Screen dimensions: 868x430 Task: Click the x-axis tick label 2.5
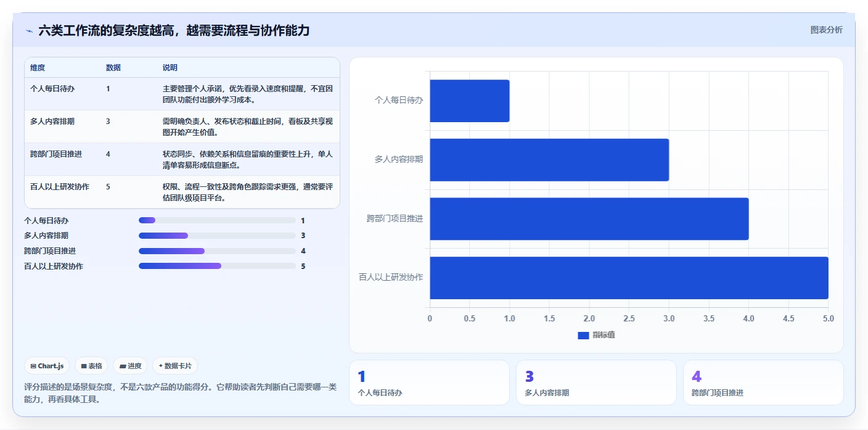click(x=629, y=319)
